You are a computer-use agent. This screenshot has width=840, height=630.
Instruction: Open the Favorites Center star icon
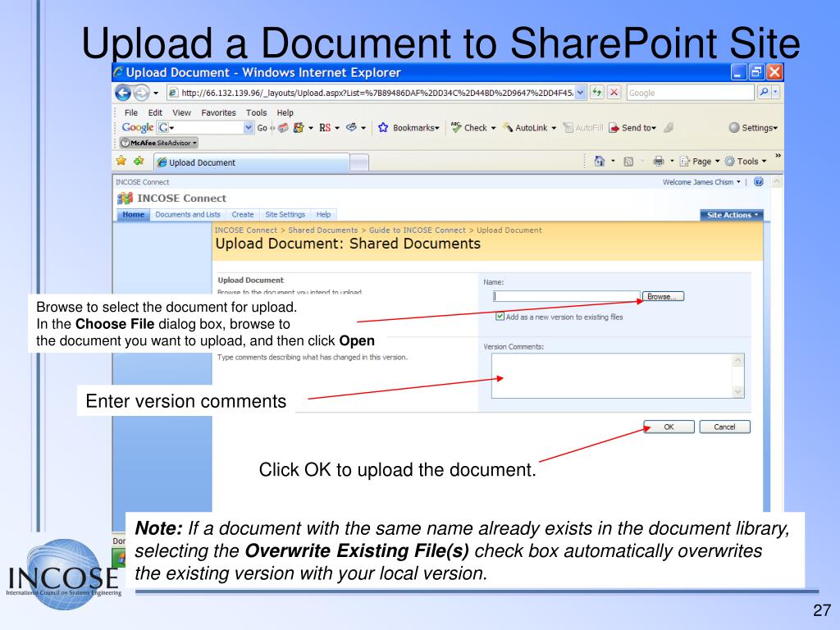[121, 161]
